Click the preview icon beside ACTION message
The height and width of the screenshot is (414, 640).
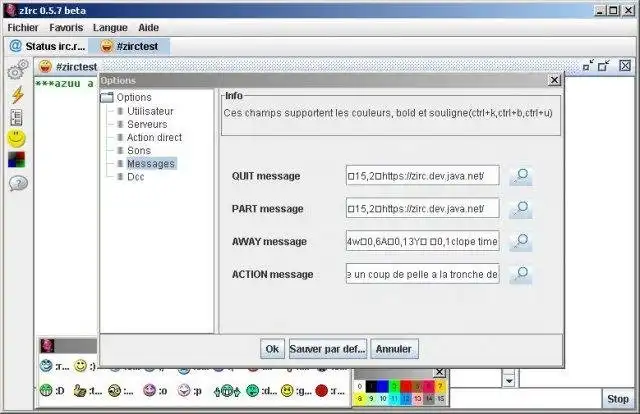click(521, 274)
